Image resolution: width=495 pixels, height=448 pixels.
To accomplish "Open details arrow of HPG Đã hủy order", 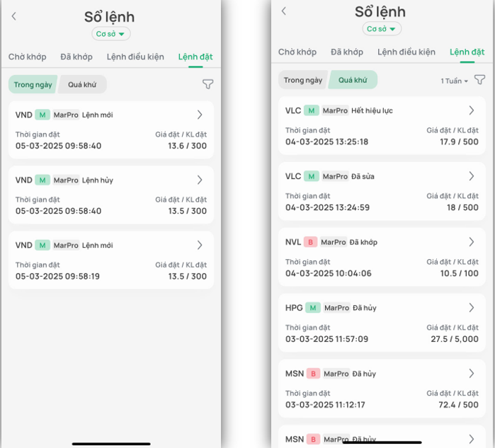I will (472, 308).
